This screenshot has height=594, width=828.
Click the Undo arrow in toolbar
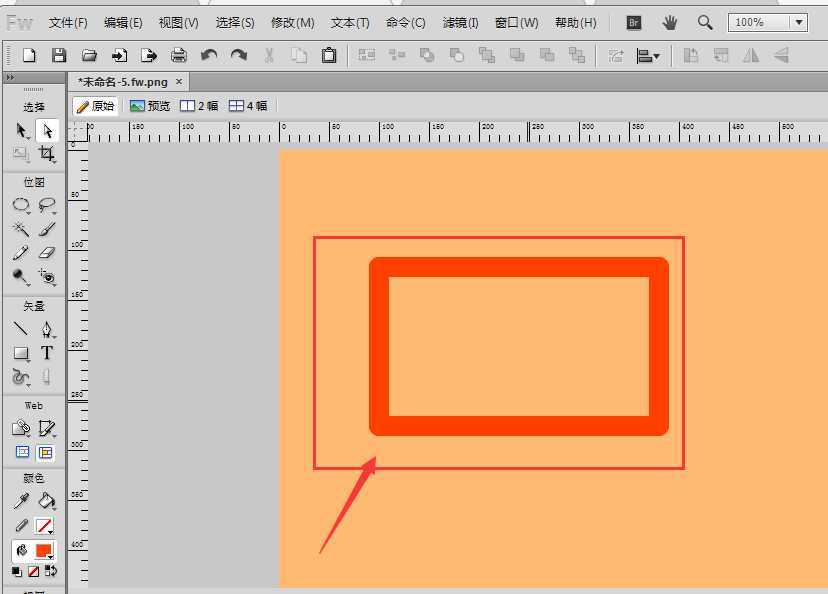pyautogui.click(x=209, y=56)
